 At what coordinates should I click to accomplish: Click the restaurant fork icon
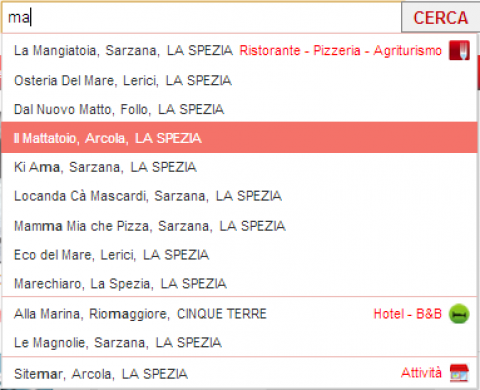pyautogui.click(x=459, y=50)
